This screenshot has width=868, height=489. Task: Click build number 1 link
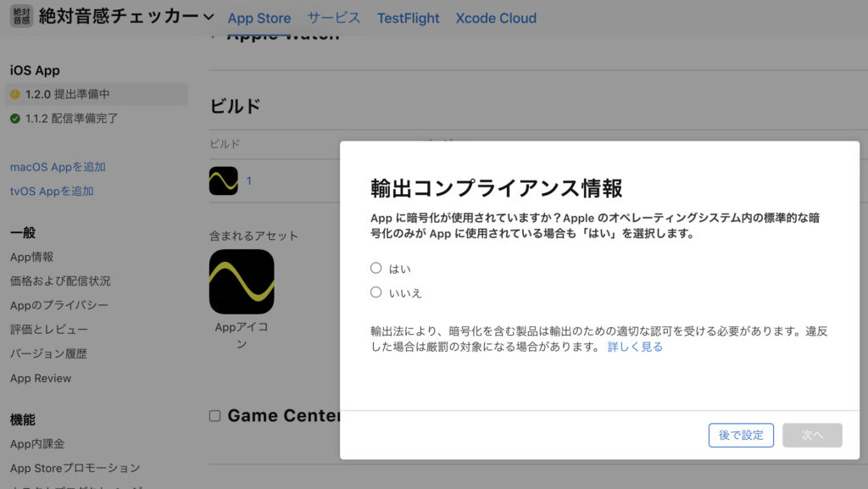click(x=249, y=181)
